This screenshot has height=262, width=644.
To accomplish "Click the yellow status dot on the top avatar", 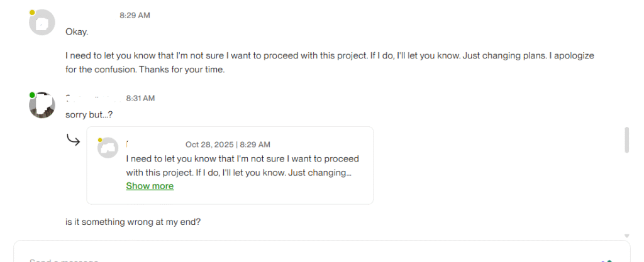I will [32, 13].
